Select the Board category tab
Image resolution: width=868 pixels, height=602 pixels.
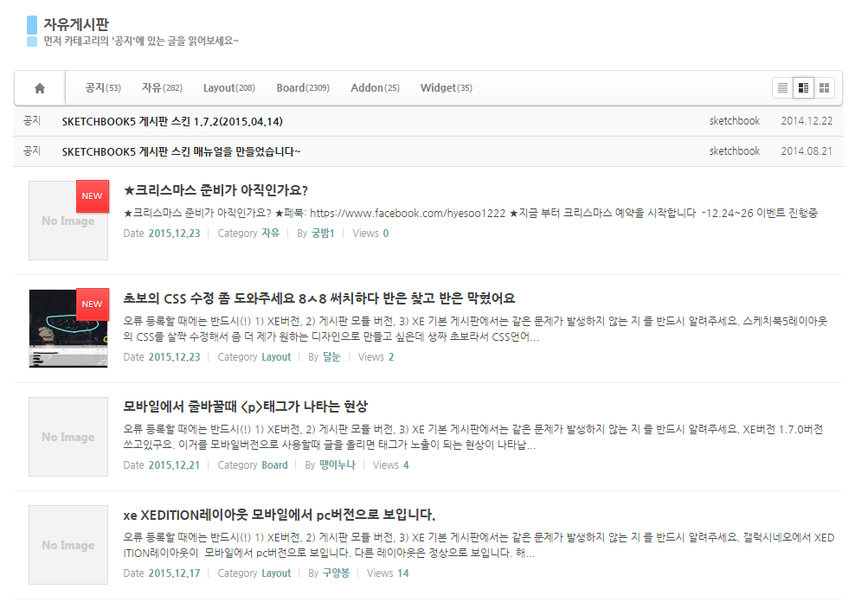click(302, 88)
